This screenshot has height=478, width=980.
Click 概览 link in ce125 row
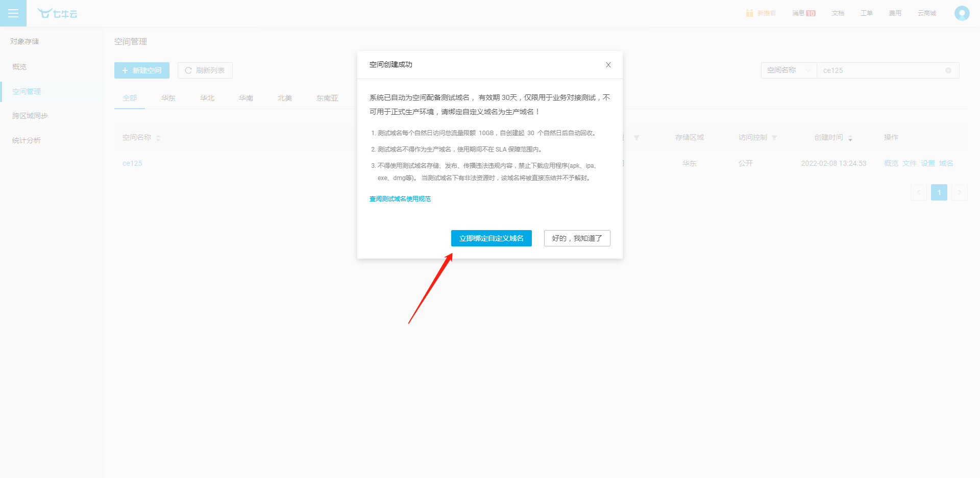click(x=891, y=163)
